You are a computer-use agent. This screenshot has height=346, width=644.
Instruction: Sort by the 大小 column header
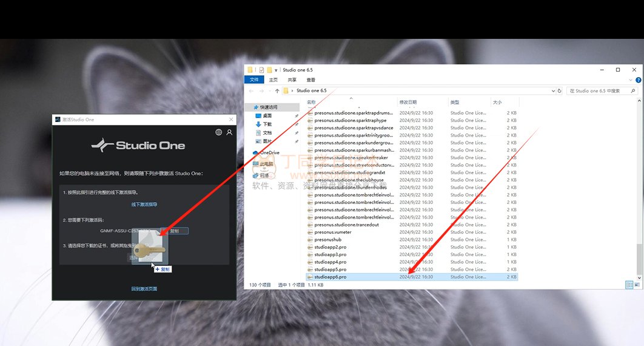point(497,103)
